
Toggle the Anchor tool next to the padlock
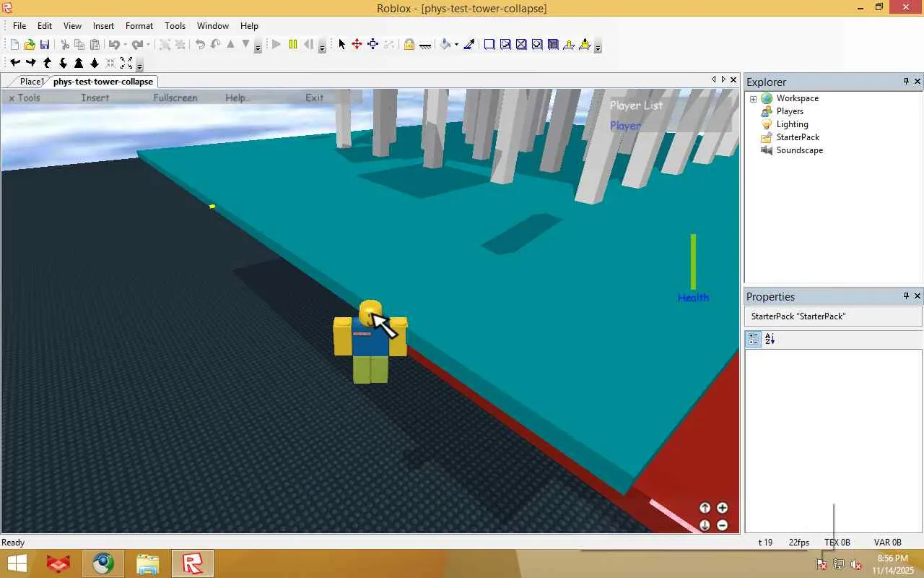(x=425, y=45)
